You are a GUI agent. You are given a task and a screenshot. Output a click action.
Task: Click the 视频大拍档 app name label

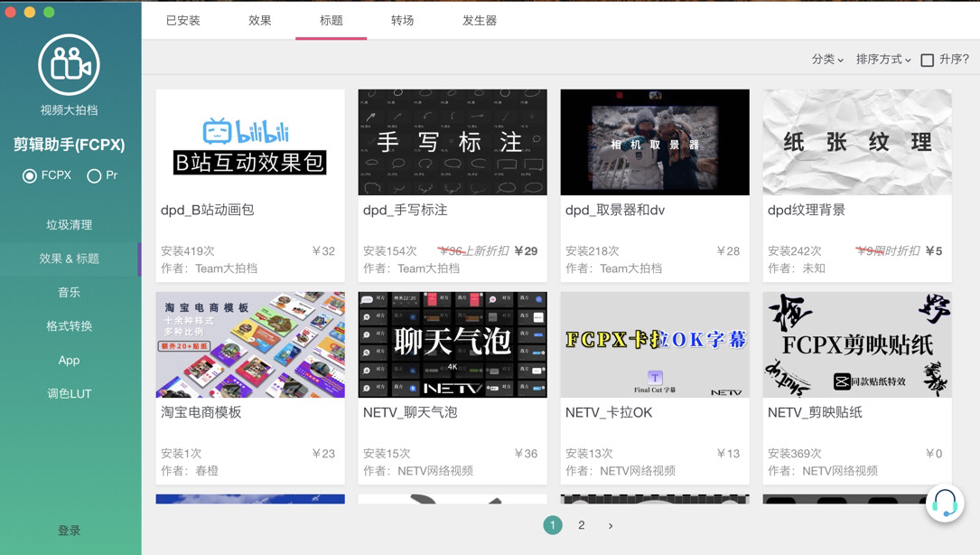70,110
